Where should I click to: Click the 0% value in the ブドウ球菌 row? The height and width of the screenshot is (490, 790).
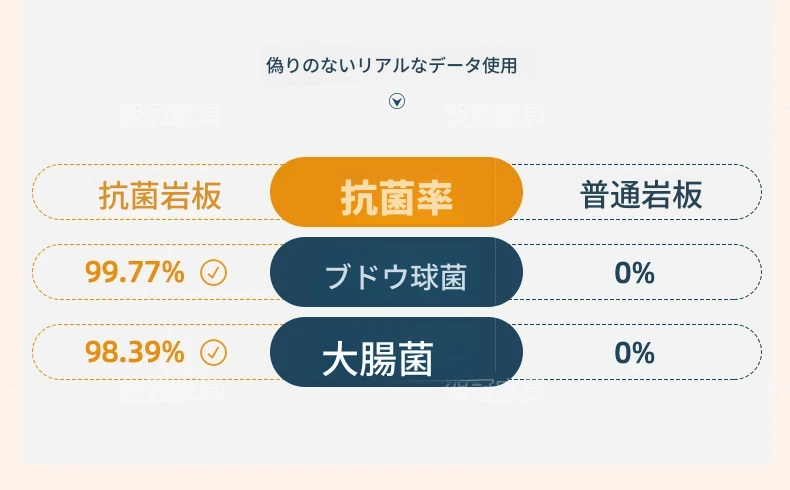point(634,273)
